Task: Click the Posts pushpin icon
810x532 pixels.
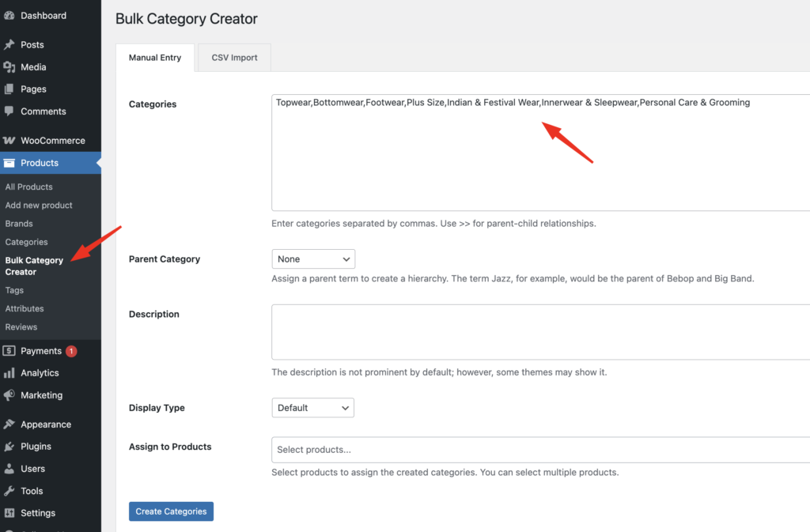Action: point(9,45)
